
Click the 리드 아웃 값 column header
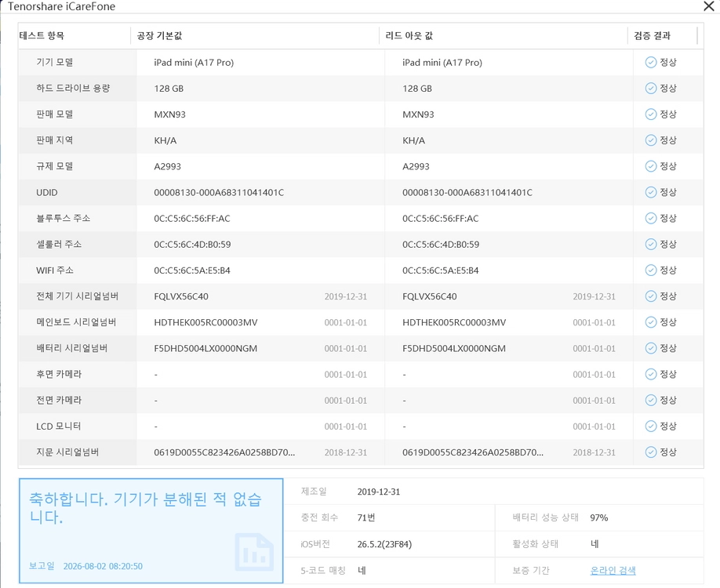click(x=409, y=35)
